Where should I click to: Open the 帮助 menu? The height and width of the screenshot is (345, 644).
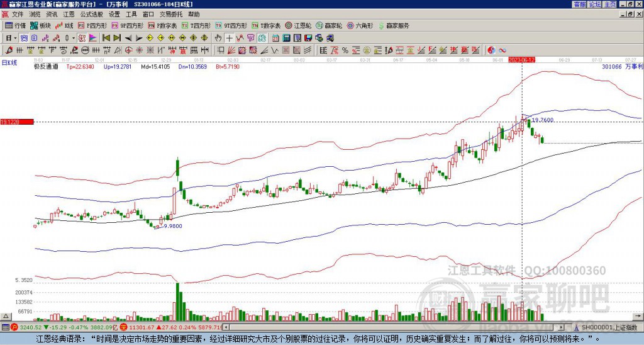194,14
